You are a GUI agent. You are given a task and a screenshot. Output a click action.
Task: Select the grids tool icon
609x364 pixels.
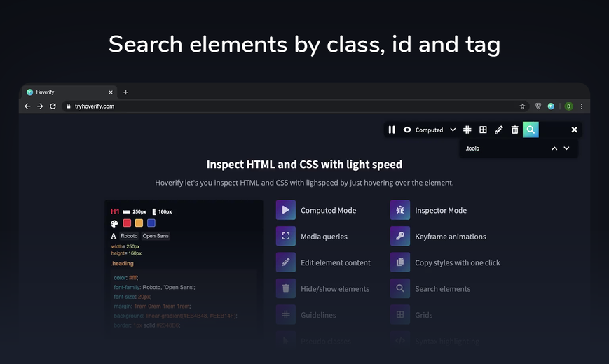(483, 129)
